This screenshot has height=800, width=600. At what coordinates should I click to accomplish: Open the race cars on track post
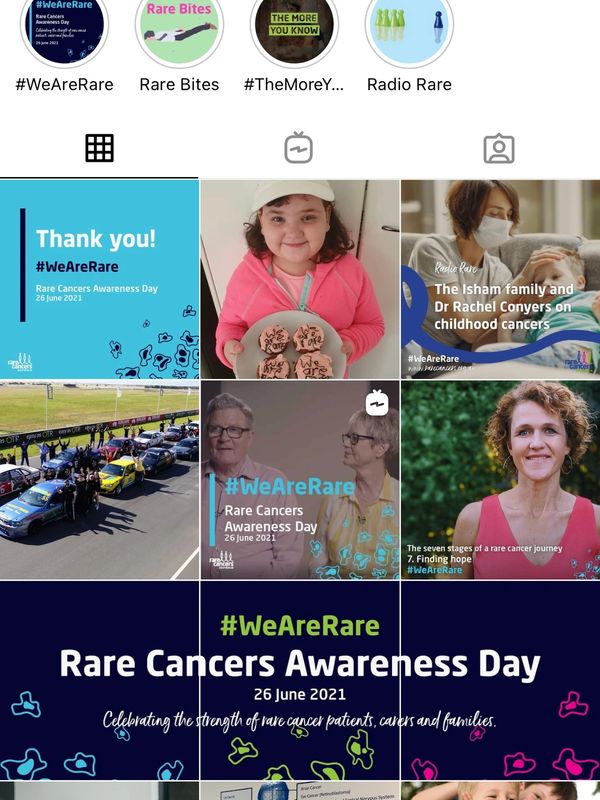pyautogui.click(x=99, y=480)
